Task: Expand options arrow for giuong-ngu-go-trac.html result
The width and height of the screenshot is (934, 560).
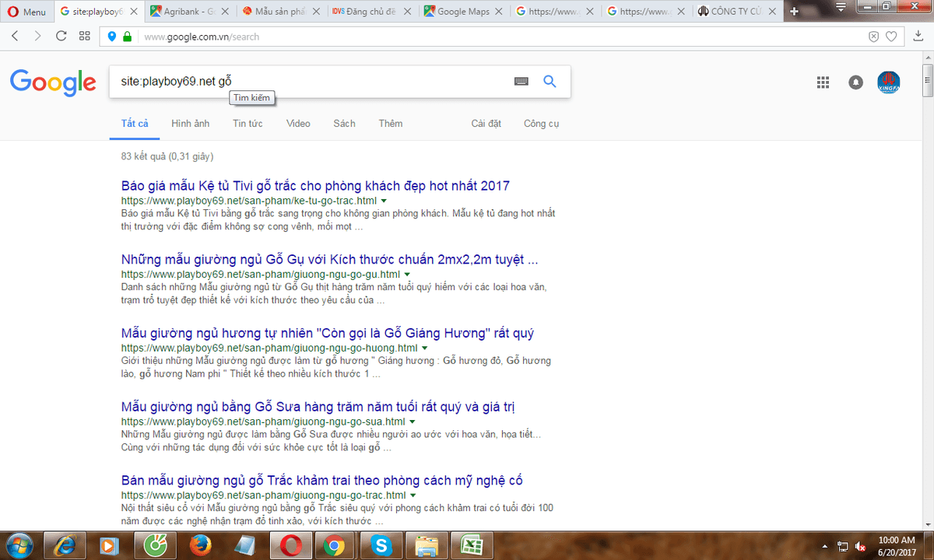Action: click(x=413, y=495)
